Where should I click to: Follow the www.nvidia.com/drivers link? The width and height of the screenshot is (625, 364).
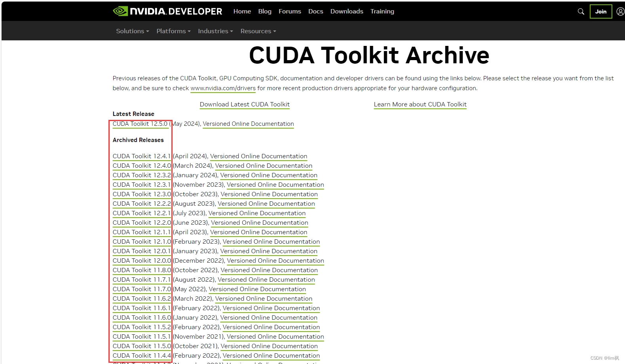point(223,88)
